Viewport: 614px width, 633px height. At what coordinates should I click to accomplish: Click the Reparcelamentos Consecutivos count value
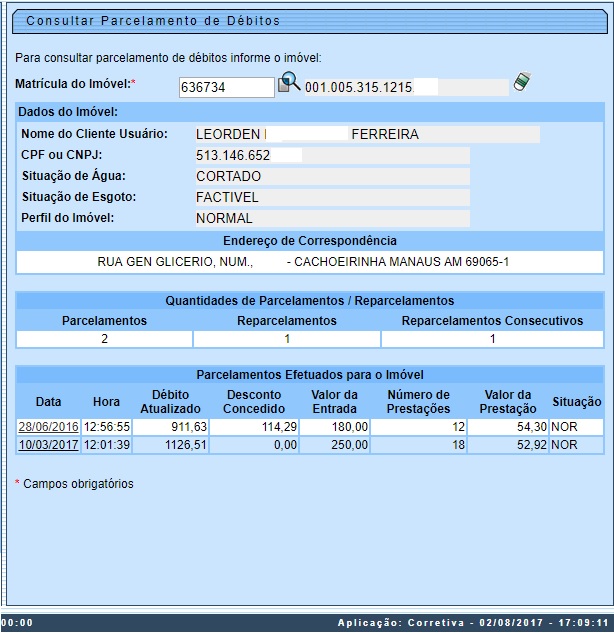[491, 339]
